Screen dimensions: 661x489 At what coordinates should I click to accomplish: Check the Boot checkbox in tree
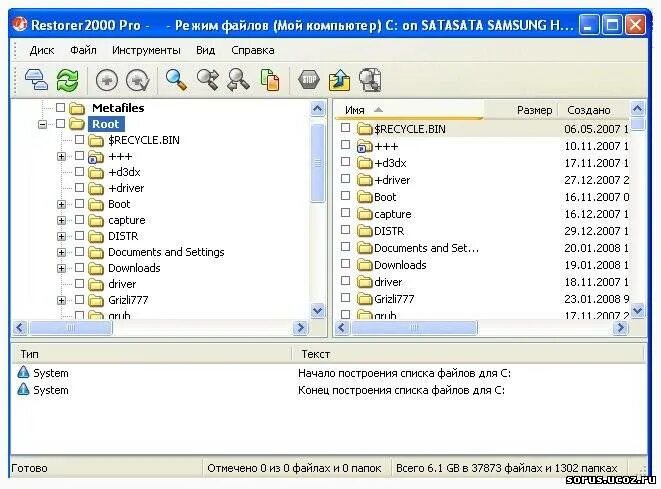click(79, 204)
